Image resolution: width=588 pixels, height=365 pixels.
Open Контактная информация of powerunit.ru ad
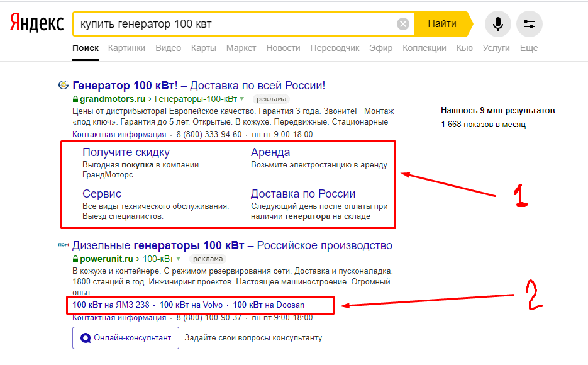119,317
